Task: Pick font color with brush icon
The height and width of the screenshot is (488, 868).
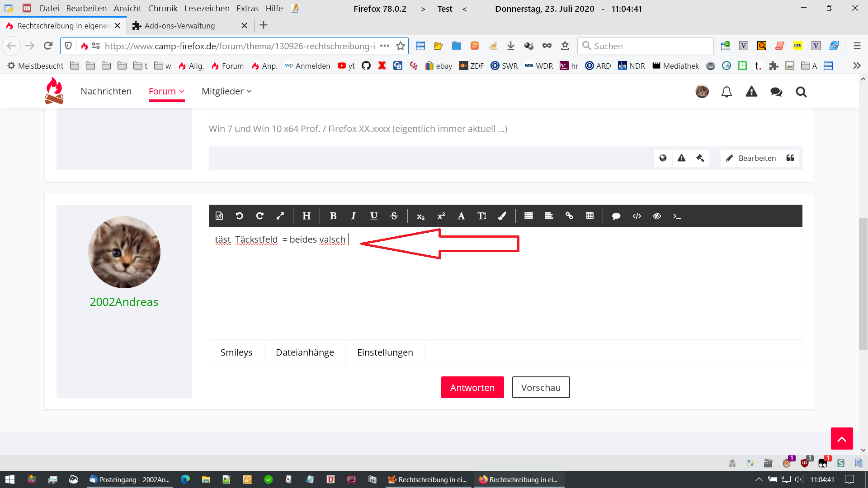Action: click(502, 216)
